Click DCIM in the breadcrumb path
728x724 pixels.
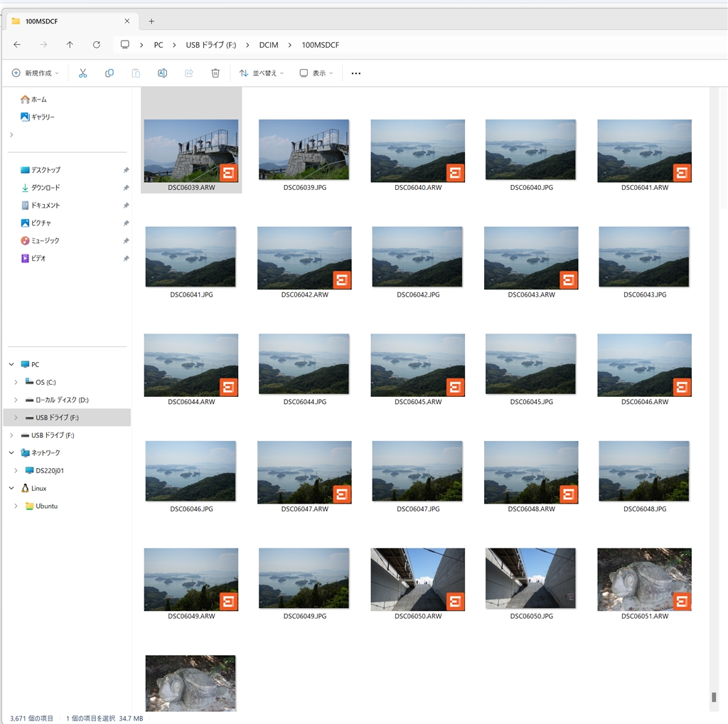point(268,45)
